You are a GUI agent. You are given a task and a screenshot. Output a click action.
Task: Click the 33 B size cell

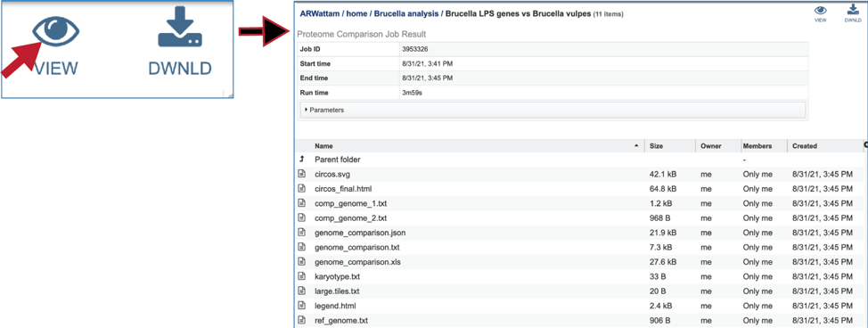(657, 276)
